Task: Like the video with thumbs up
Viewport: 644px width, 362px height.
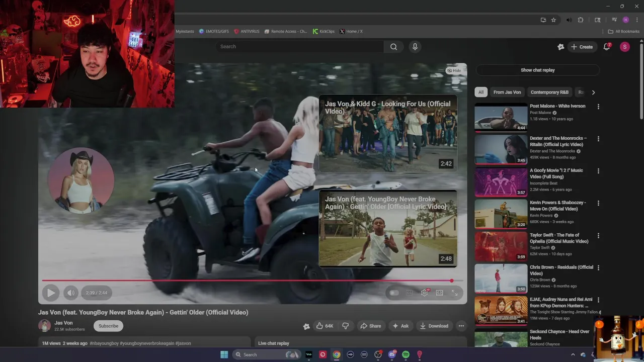Action: point(325,326)
